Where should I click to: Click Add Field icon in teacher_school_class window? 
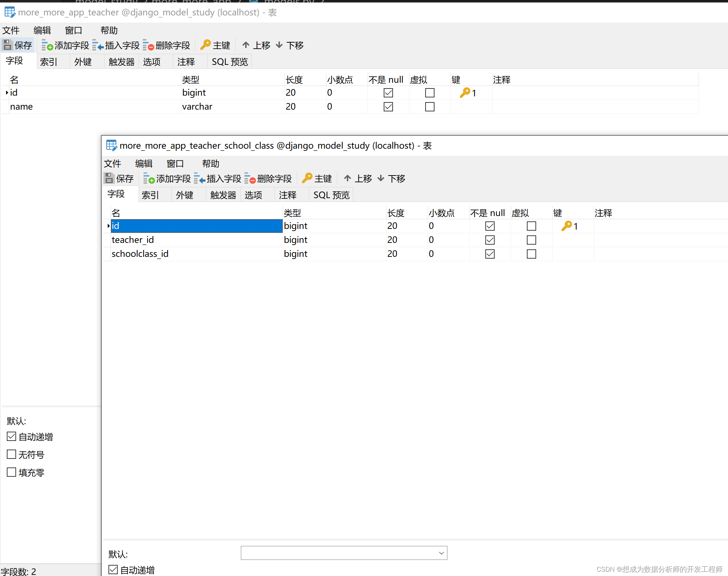149,179
